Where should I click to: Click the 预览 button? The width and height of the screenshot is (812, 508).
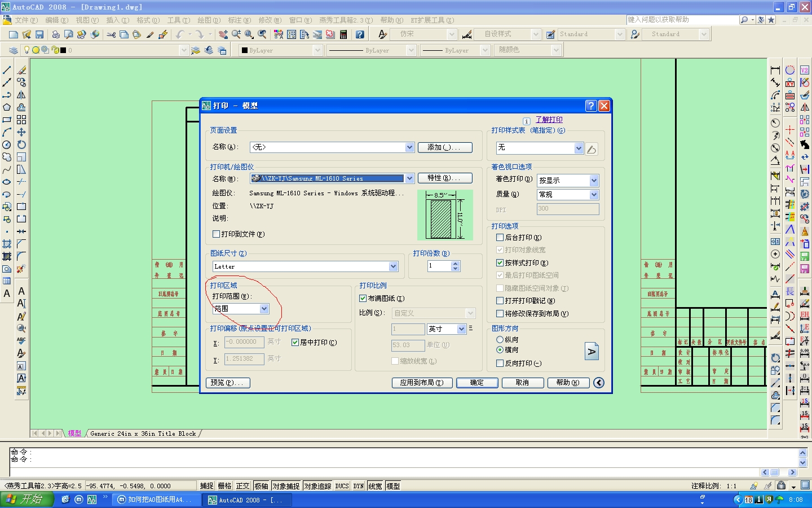(228, 383)
